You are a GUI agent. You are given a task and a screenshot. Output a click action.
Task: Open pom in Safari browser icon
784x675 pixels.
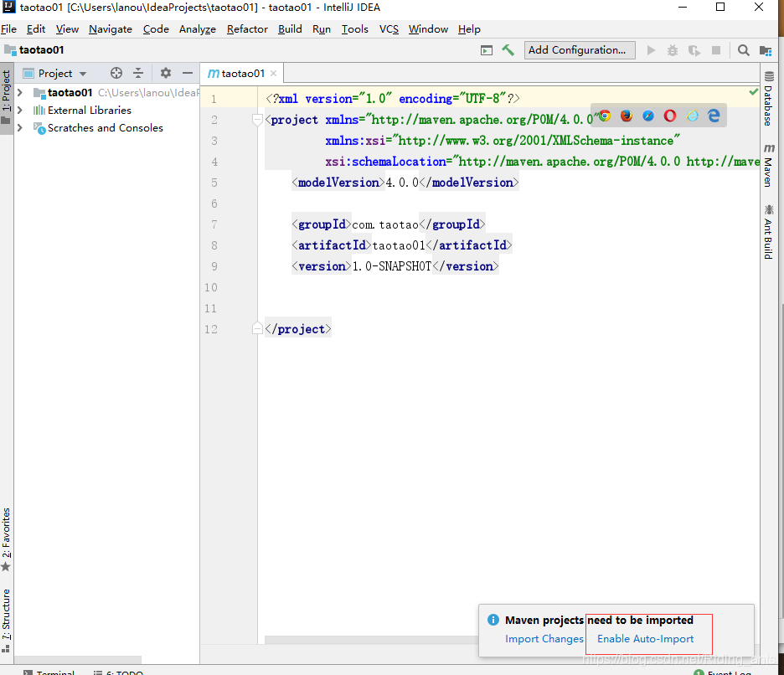648,116
